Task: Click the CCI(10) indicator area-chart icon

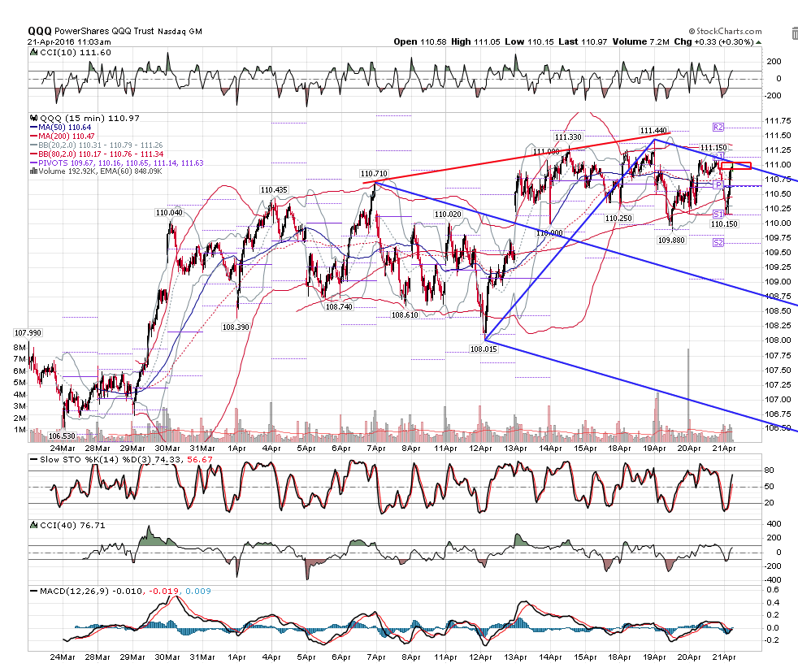Action: click(33, 52)
